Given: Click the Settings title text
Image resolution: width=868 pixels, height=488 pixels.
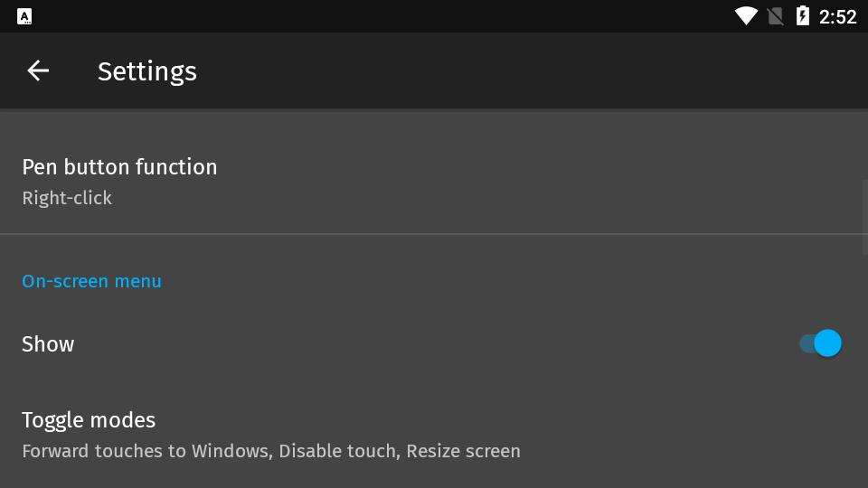Looking at the screenshot, I should coord(146,71).
